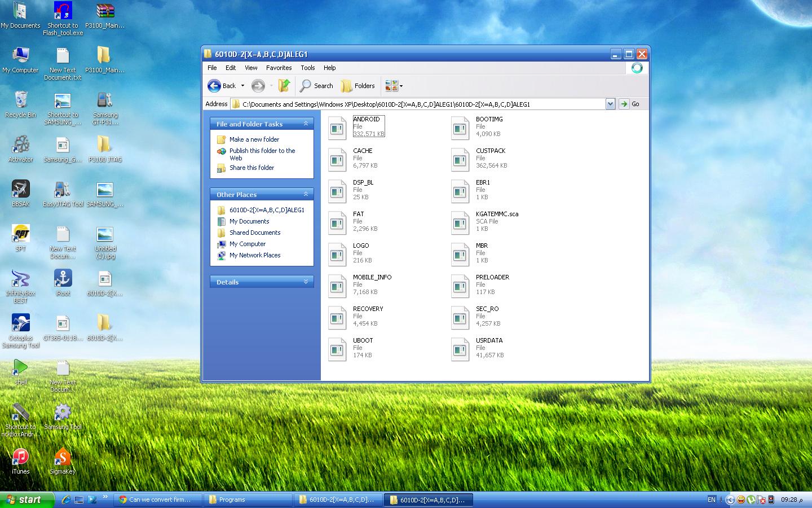The width and height of the screenshot is (812, 508).
Task: Switch to Chrome taskbar window
Action: (x=158, y=500)
